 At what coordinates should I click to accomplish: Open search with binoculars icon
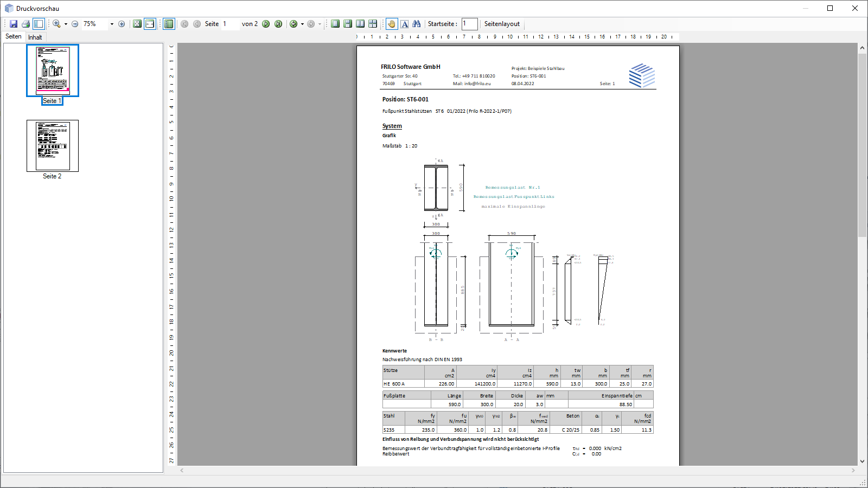click(417, 24)
